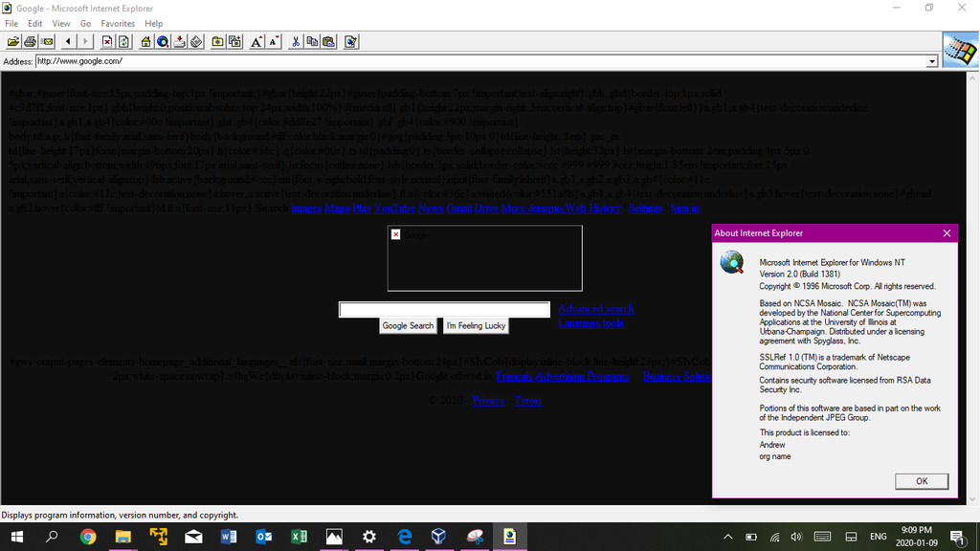Select the Open file icon
This screenshot has width=980, height=551.
click(x=11, y=41)
